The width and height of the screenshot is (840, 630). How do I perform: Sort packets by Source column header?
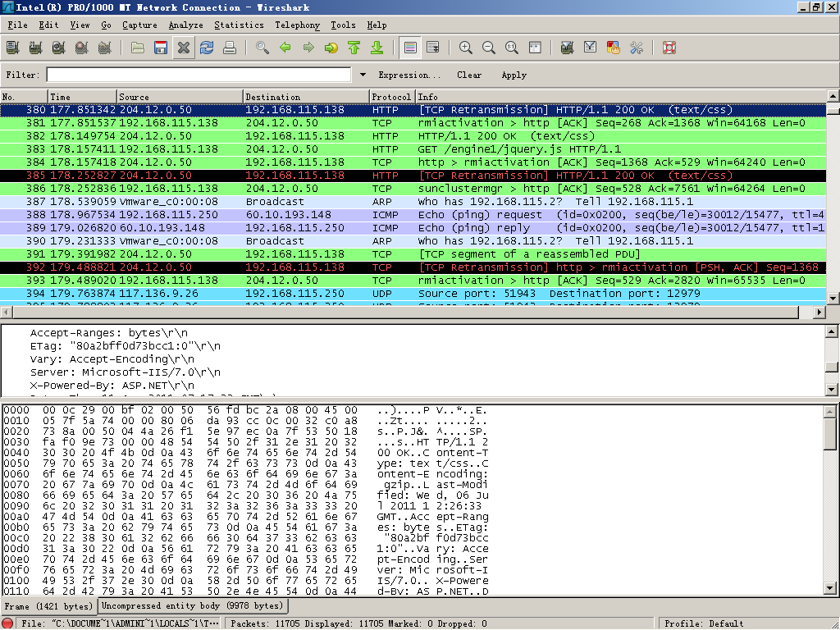(x=180, y=97)
